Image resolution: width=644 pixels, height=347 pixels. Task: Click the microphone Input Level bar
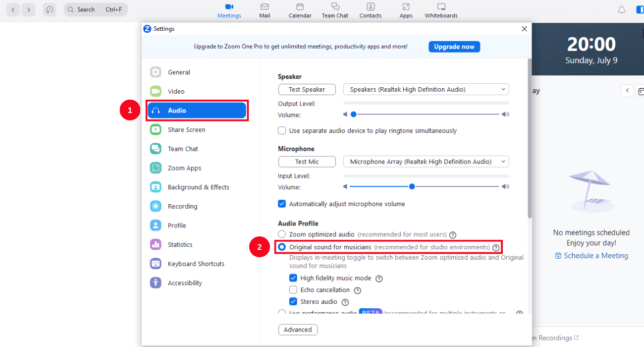[426, 176]
